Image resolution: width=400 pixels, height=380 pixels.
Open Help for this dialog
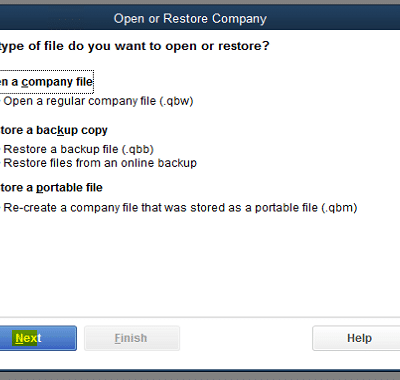(x=356, y=338)
